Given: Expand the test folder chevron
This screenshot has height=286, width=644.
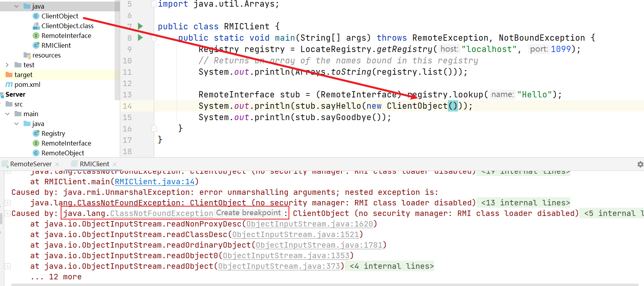Looking at the screenshot, I should click(7, 65).
